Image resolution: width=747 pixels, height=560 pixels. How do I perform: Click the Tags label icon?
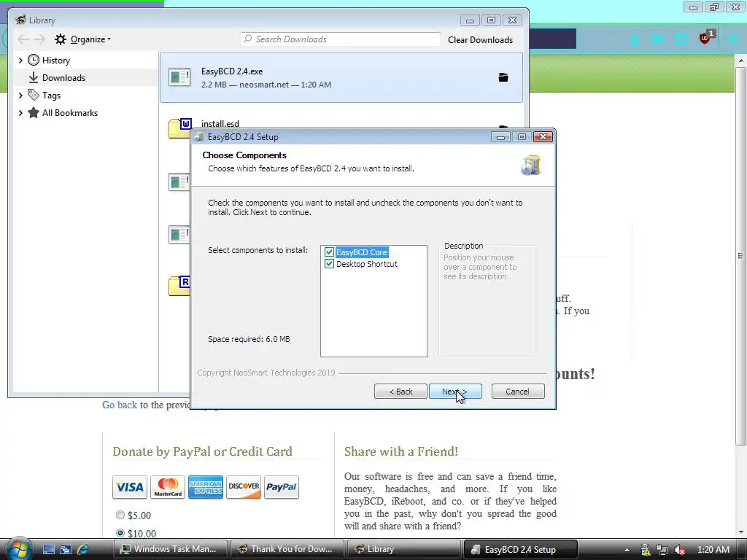click(x=34, y=95)
